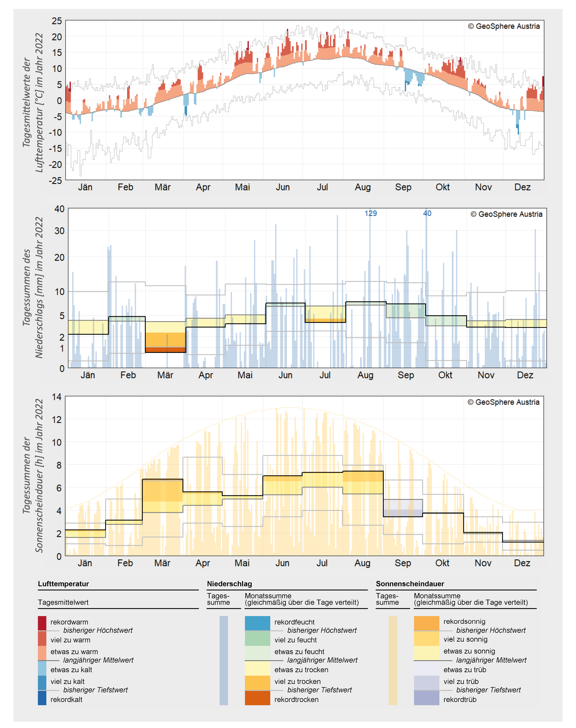Click the 129 value label in precipitation chart
Viewport: 576px width, 728px height.
[371, 213]
